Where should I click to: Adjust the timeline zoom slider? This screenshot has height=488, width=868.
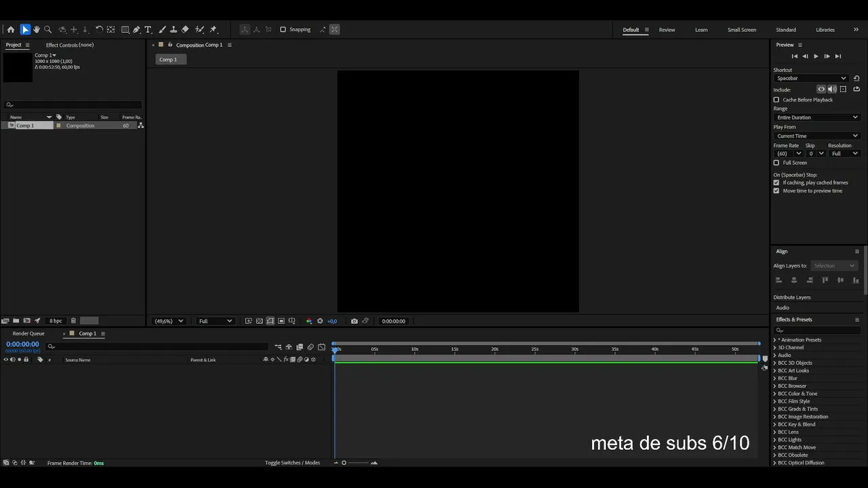[x=344, y=463]
